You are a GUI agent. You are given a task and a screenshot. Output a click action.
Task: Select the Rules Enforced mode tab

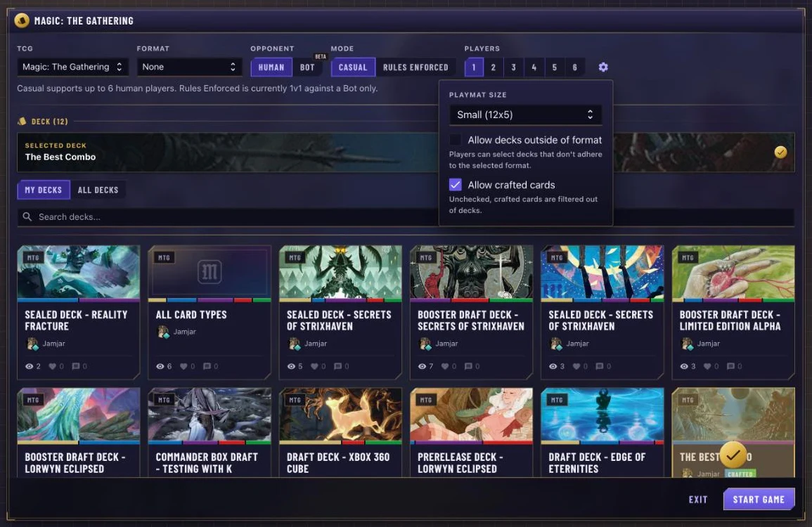pyautogui.click(x=415, y=67)
